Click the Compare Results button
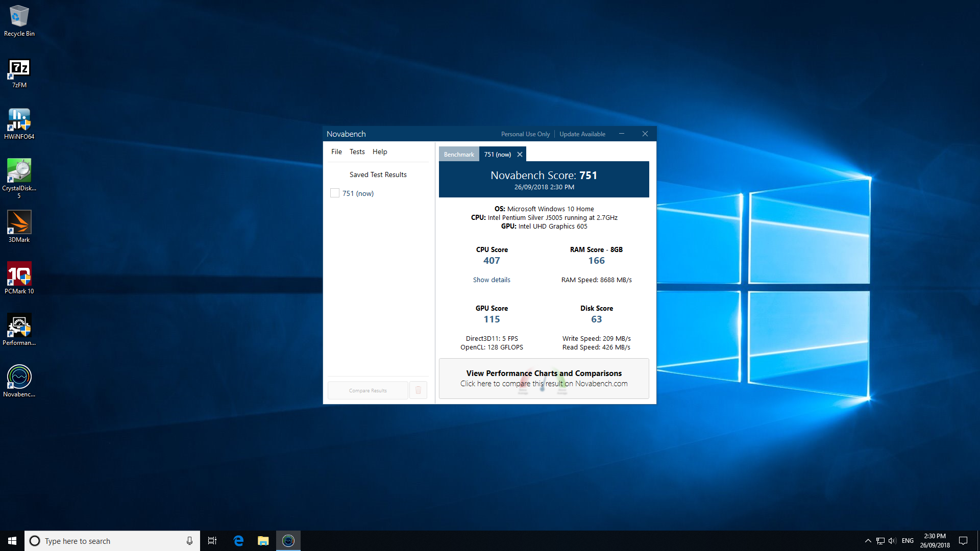This screenshot has width=980, height=551. point(368,390)
